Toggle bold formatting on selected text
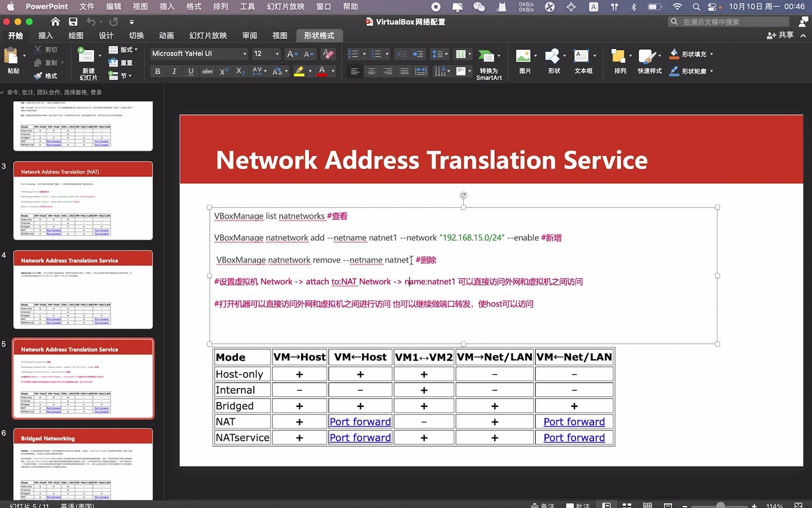812x508 pixels. click(157, 71)
